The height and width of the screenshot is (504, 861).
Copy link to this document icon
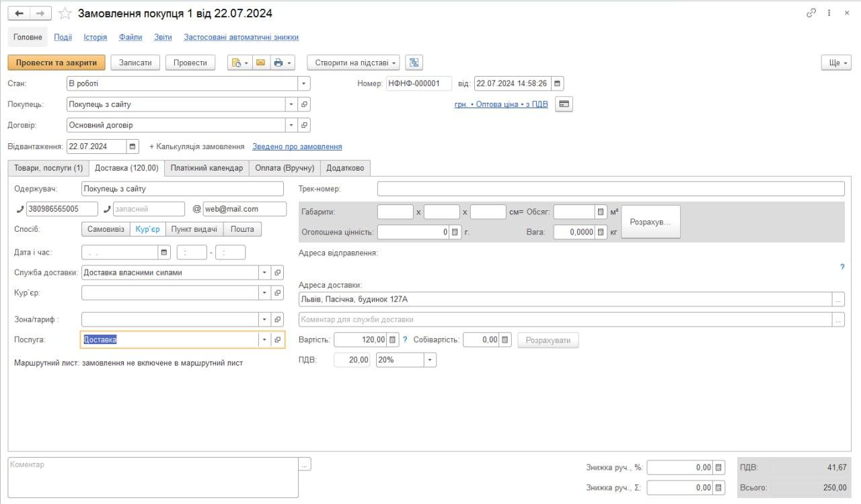pyautogui.click(x=811, y=13)
